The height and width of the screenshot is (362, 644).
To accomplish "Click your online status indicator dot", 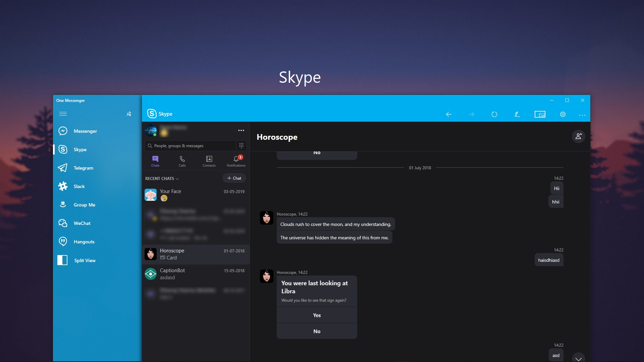I will 155,134.
